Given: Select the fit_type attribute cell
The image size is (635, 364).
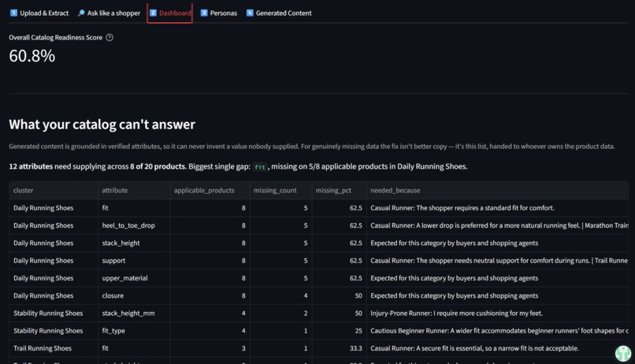Looking at the screenshot, I should 134,331.
